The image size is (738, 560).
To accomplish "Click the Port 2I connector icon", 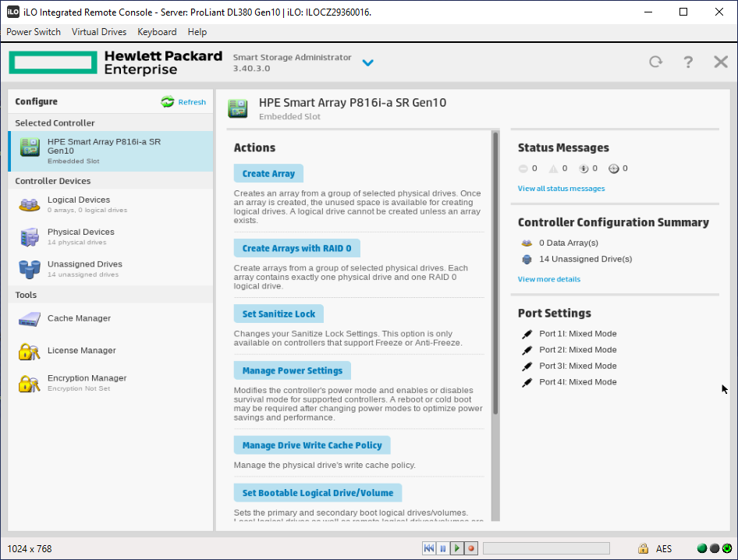I will [527, 350].
